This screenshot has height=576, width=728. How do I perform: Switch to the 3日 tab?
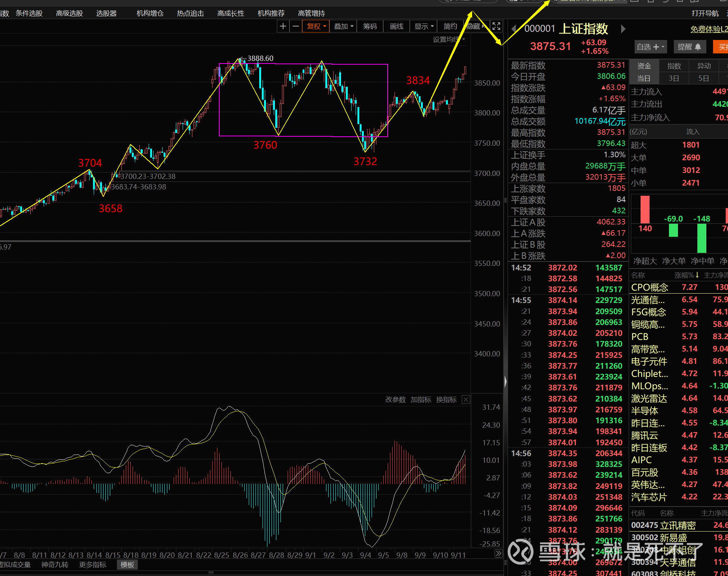click(673, 78)
